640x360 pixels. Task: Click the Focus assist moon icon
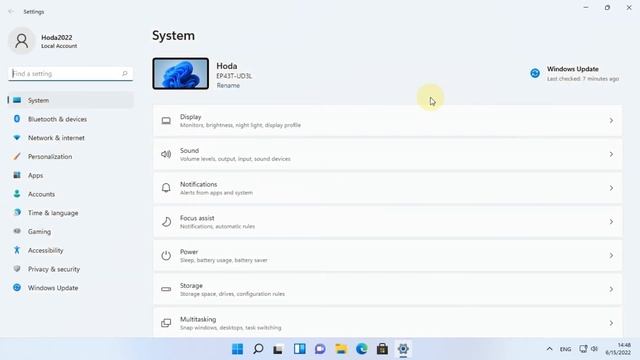(166, 222)
